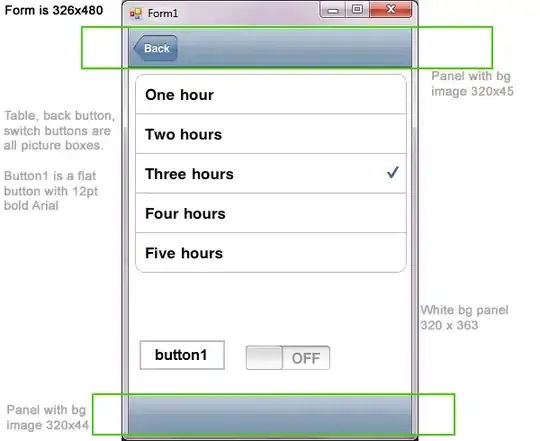540x441 pixels.
Task: Minimize the Form1 window
Action: pyautogui.click(x=333, y=10)
